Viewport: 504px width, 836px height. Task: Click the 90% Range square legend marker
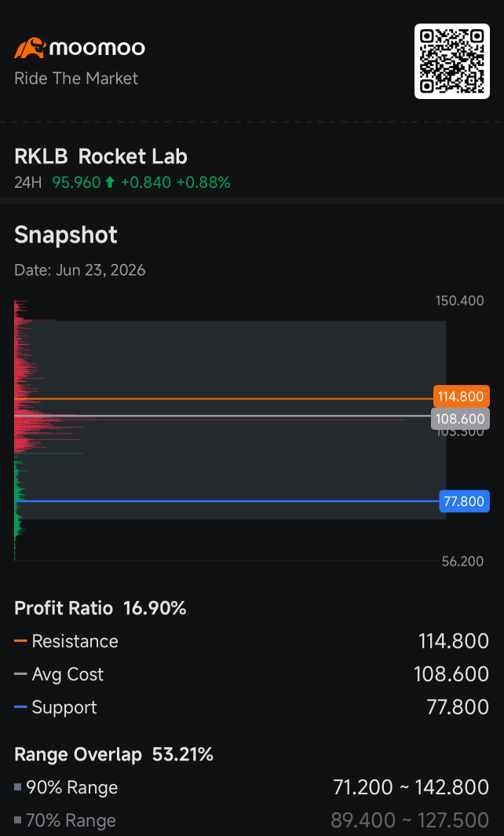(x=18, y=787)
